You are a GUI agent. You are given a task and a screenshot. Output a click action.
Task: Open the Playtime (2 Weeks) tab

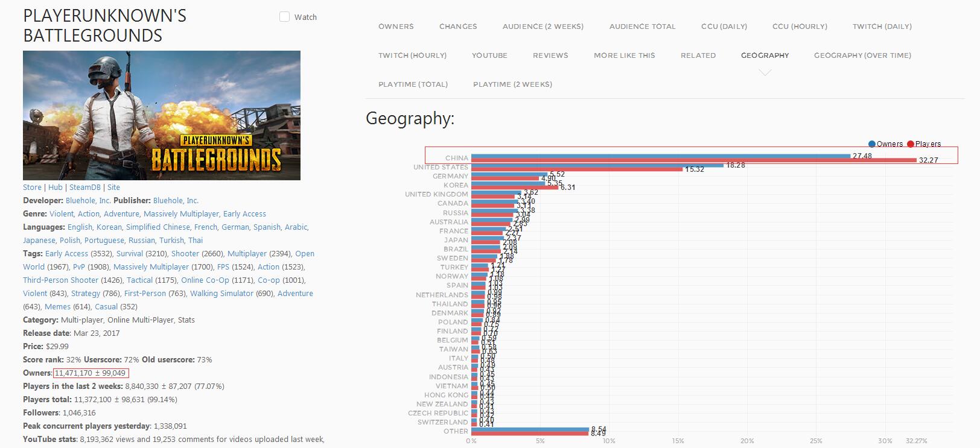click(x=512, y=84)
